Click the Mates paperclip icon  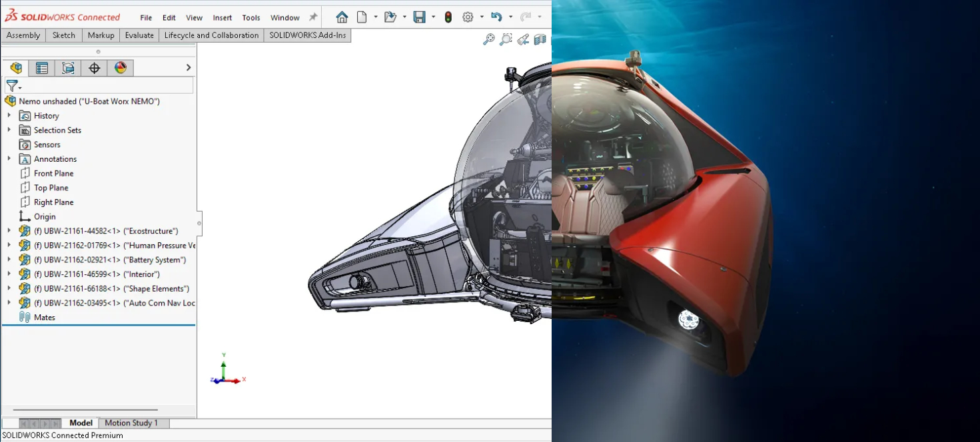25,318
